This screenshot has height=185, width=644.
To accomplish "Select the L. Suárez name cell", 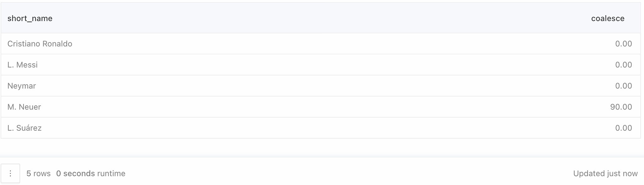I will tap(25, 128).
